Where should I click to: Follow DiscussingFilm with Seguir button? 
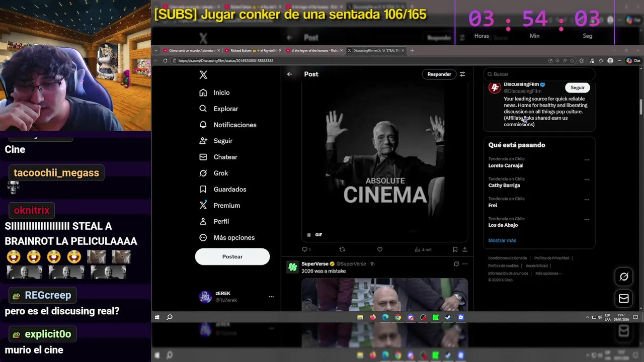(578, 87)
